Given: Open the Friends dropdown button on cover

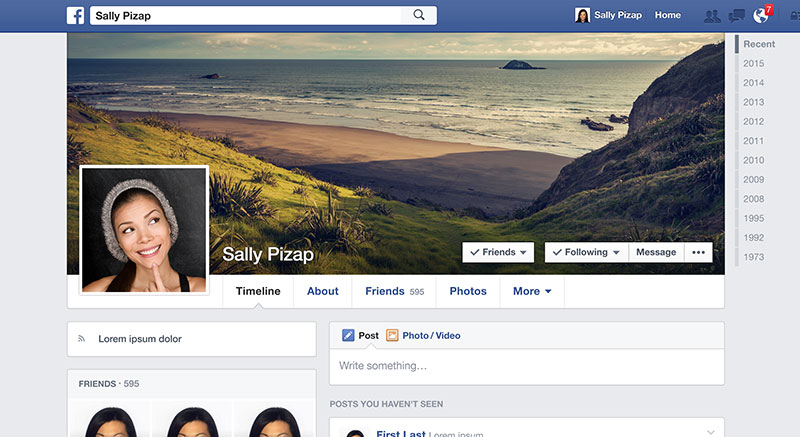Looking at the screenshot, I should click(498, 252).
